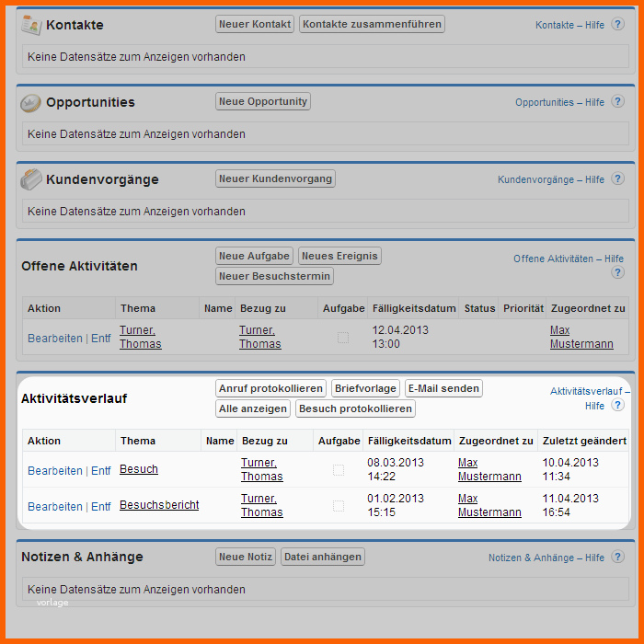This screenshot has height=644, width=644.
Task: Click Datei anhängen button
Action: (x=323, y=557)
